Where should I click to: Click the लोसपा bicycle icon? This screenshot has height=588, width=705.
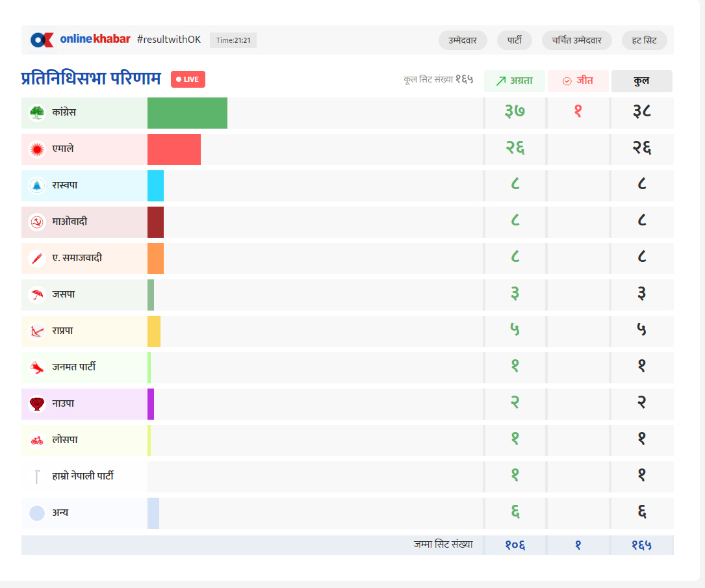pyautogui.click(x=37, y=440)
